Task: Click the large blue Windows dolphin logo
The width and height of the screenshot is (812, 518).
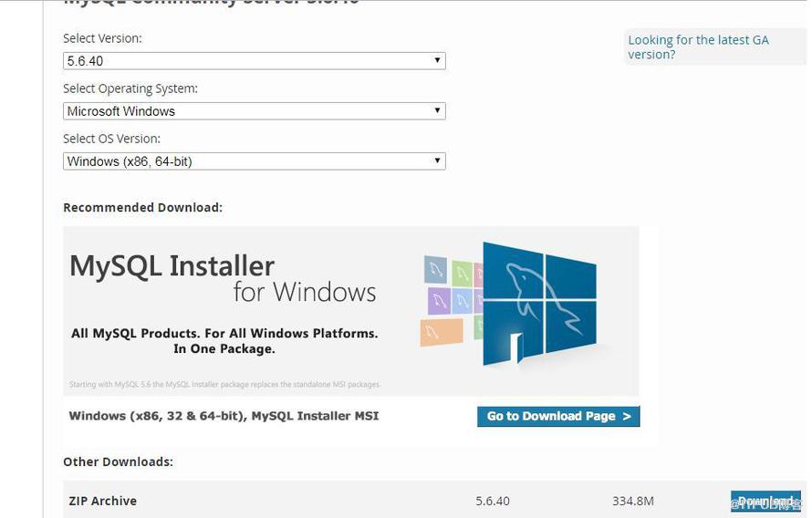Action: point(539,304)
